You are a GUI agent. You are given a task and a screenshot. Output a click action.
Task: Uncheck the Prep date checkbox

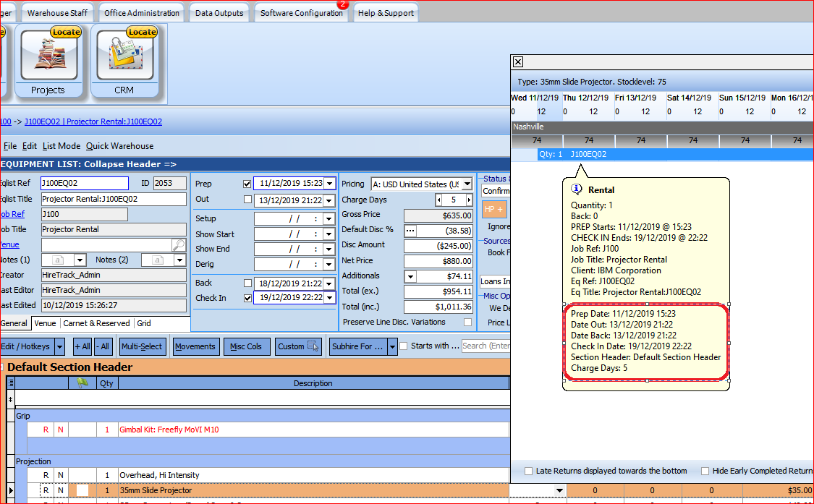click(247, 184)
